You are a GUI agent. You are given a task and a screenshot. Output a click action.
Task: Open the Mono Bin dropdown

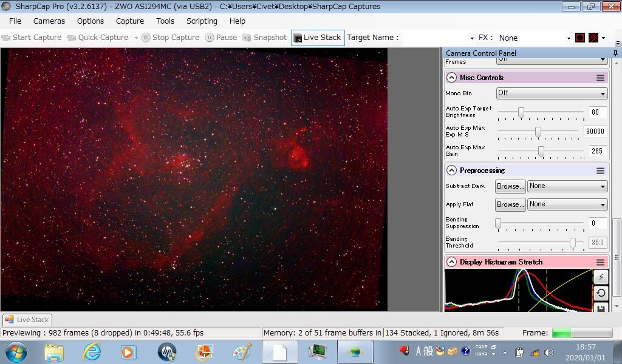pyautogui.click(x=552, y=93)
